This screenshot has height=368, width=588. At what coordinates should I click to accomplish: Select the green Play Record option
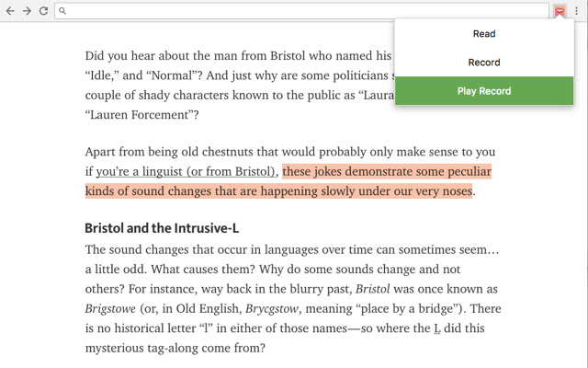[484, 91]
